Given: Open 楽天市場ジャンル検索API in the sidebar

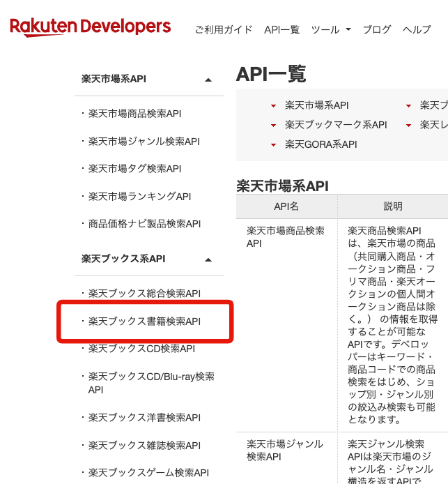Looking at the screenshot, I should [144, 142].
